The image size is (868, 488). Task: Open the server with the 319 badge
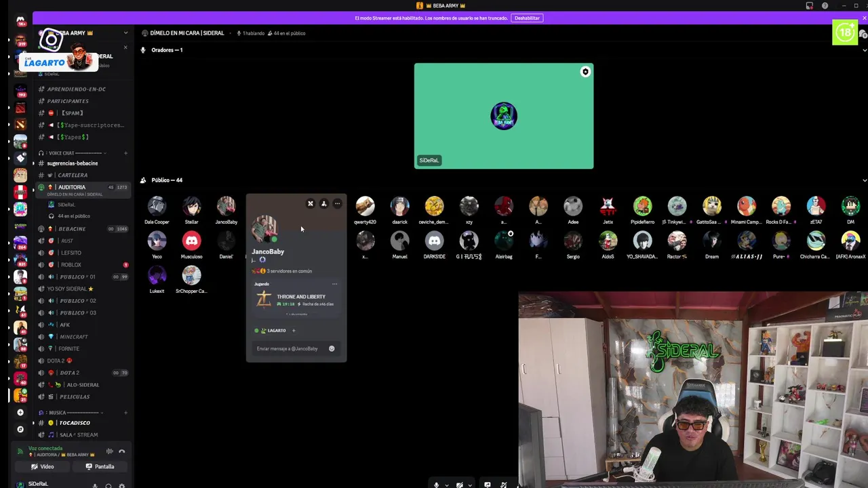[20, 39]
